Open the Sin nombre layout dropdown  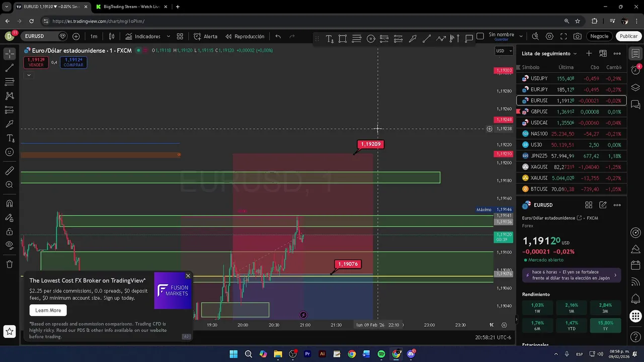point(521,36)
